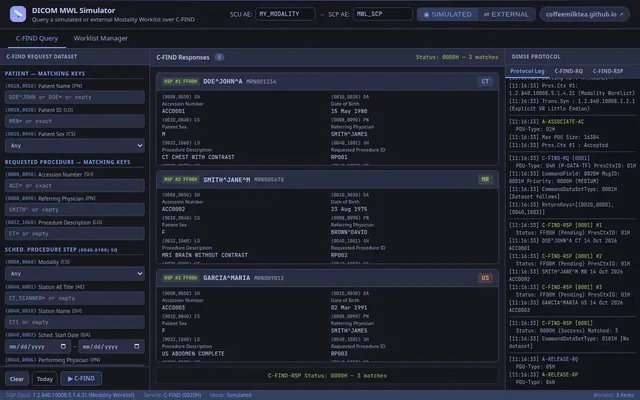
Task: Click the top Status: 0000H matches text
Action: [457, 57]
